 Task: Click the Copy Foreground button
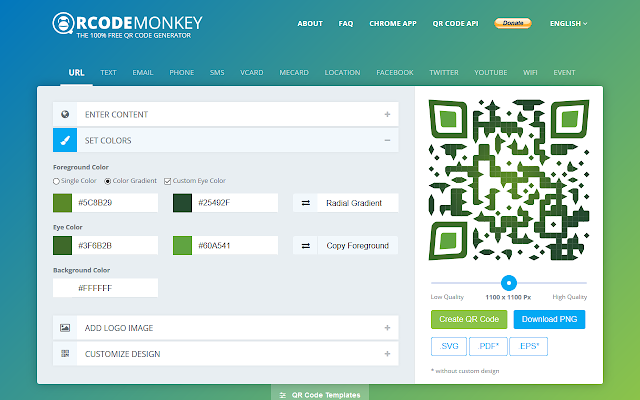tap(358, 246)
